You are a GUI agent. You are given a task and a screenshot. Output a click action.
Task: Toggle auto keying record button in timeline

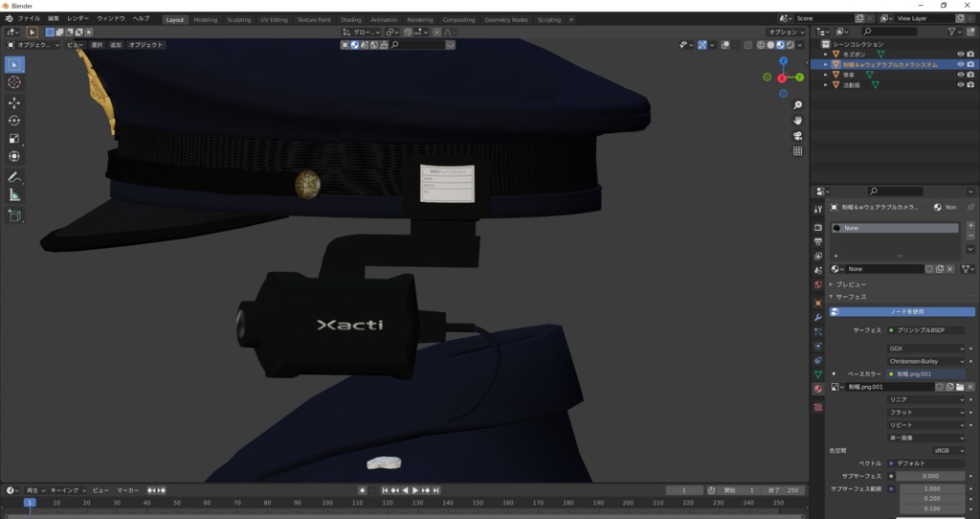coord(362,490)
